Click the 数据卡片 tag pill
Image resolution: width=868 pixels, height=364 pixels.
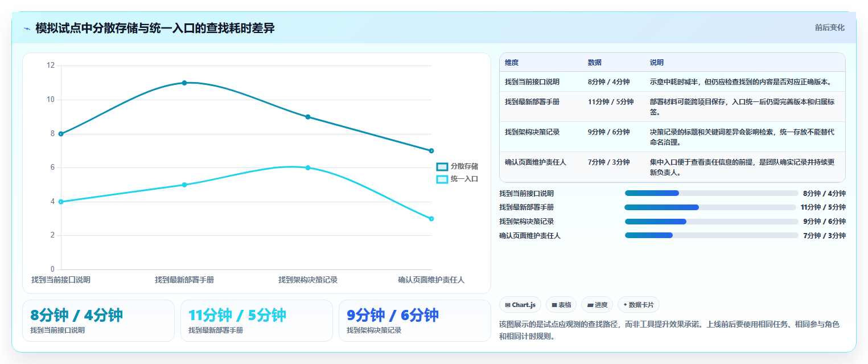[638, 305]
